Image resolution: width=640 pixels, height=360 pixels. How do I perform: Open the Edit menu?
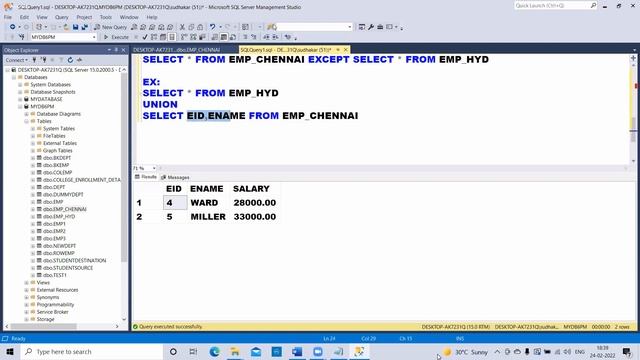24,17
